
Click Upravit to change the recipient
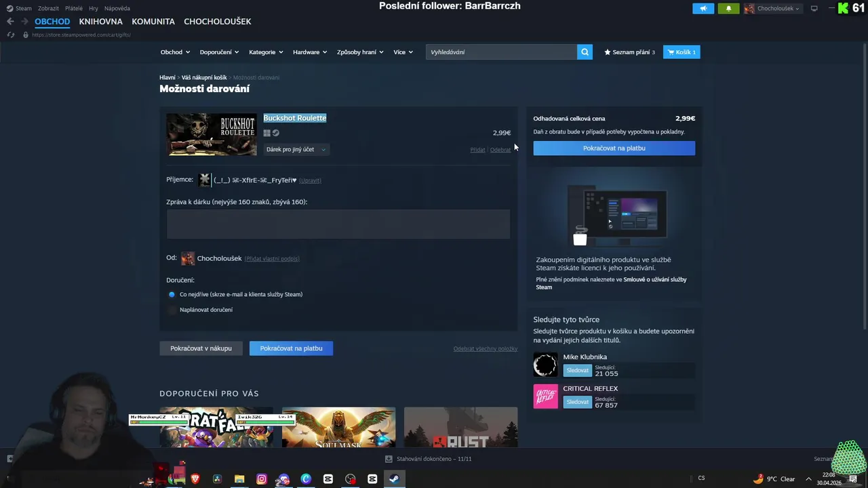310,180
